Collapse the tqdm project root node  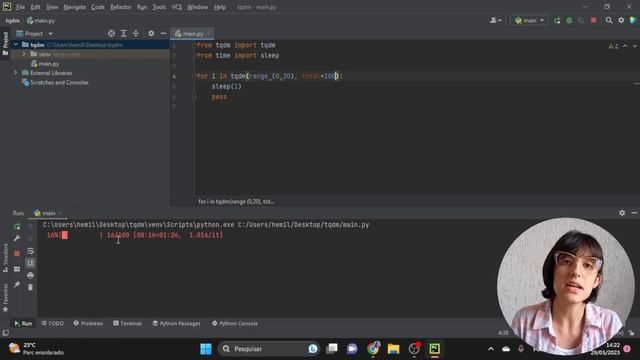(16, 44)
